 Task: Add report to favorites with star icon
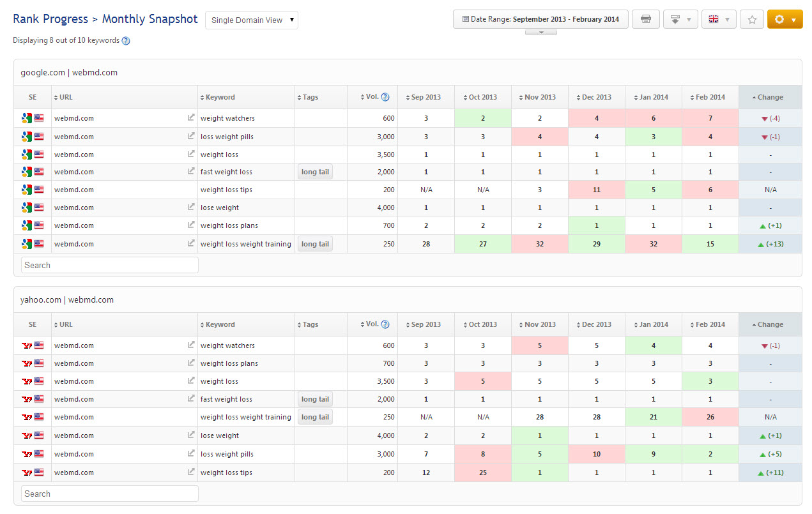pos(751,19)
